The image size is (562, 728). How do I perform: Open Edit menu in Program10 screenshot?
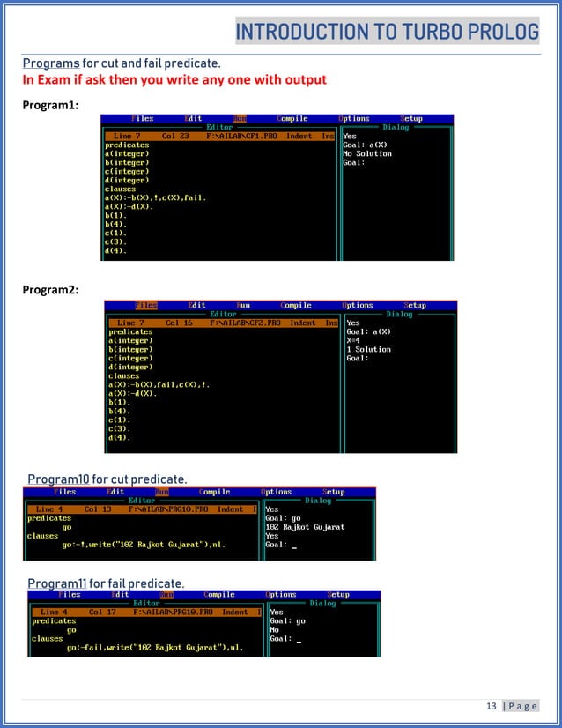point(115,492)
